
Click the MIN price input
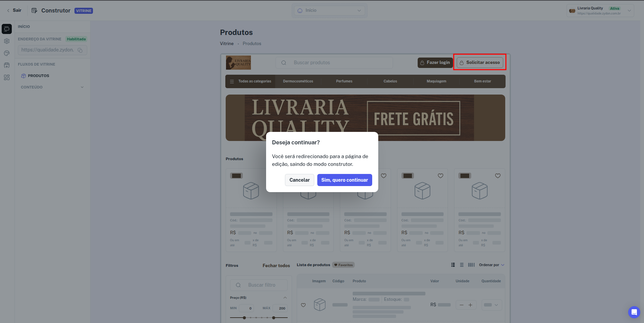click(x=246, y=308)
